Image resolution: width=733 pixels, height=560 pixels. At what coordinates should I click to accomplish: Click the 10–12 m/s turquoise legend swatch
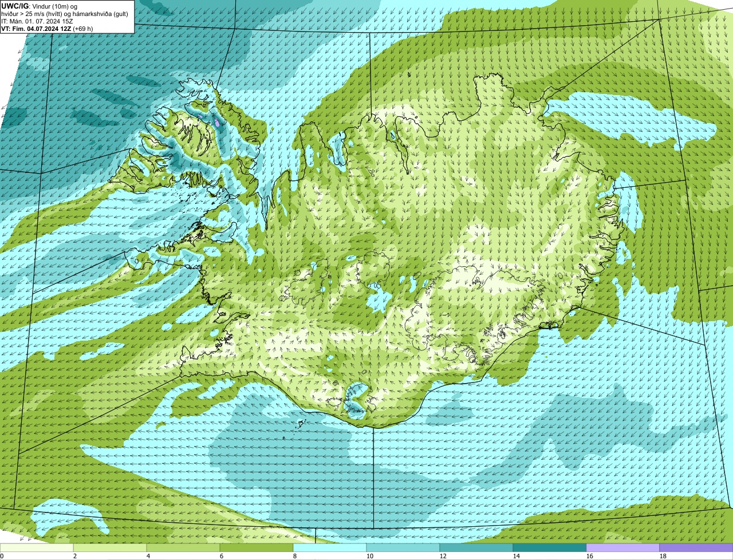(403, 547)
